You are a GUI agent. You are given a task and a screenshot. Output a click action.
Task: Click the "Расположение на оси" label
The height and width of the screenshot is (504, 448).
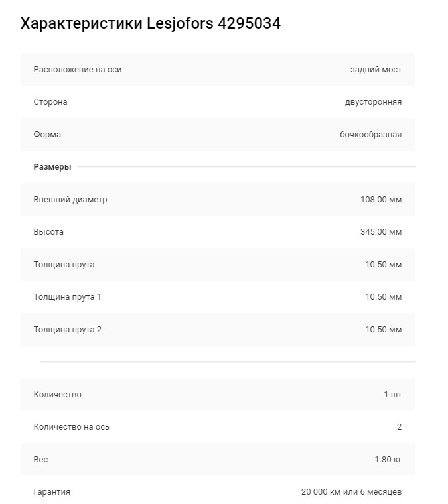click(x=78, y=70)
